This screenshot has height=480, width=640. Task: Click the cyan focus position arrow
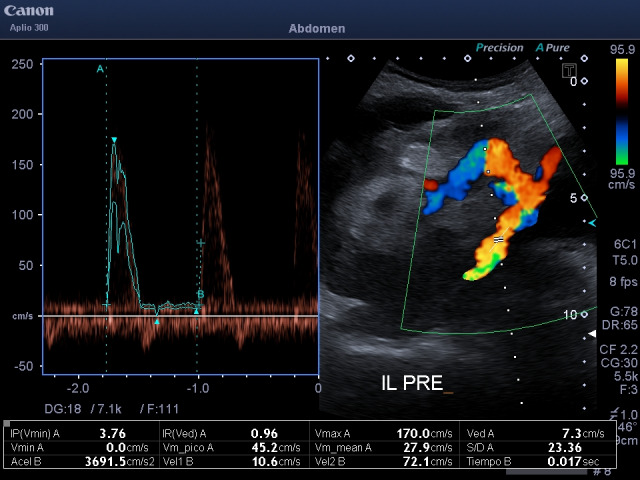click(x=592, y=222)
